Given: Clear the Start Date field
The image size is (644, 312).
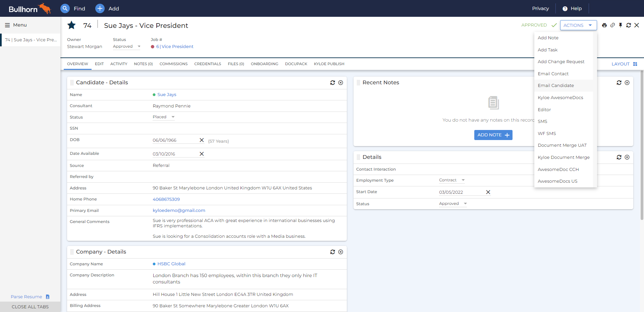Looking at the screenshot, I should [x=488, y=192].
